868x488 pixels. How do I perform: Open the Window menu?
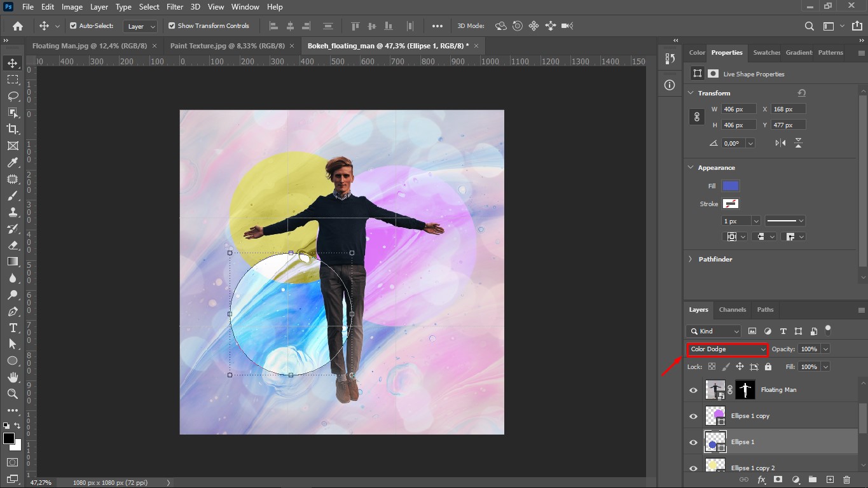pos(245,7)
